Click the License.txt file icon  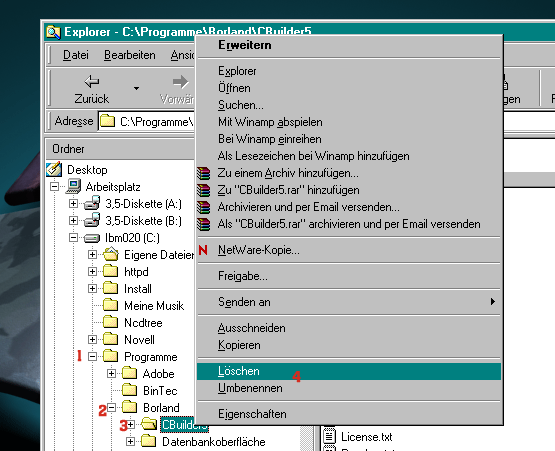pyautogui.click(x=330, y=436)
